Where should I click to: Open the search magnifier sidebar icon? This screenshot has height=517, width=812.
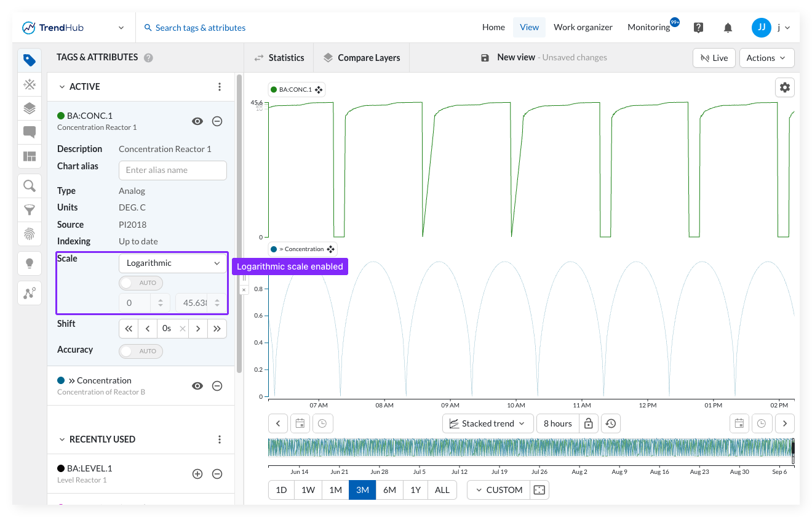(x=30, y=186)
